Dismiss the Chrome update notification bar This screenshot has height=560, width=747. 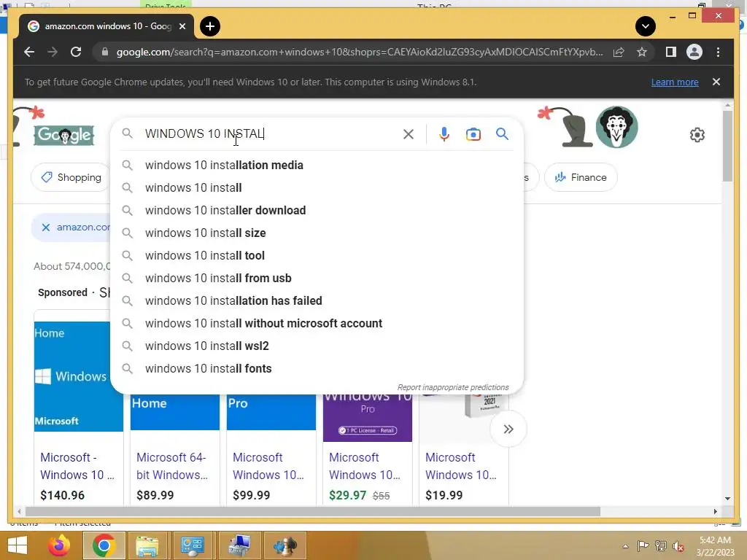coord(716,82)
